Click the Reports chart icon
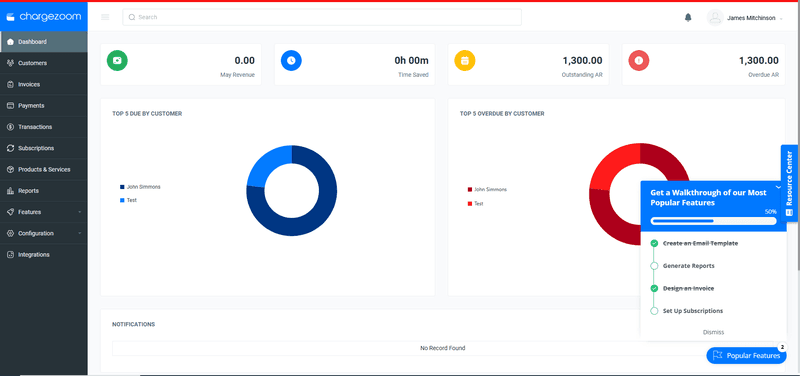Viewport: 800px width, 376px height. pyautogui.click(x=10, y=191)
